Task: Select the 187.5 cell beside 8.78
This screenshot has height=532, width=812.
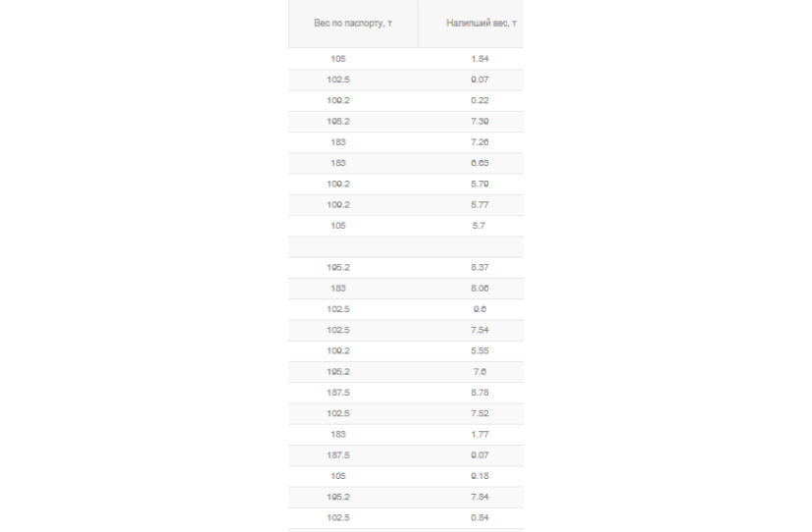Action: click(338, 393)
